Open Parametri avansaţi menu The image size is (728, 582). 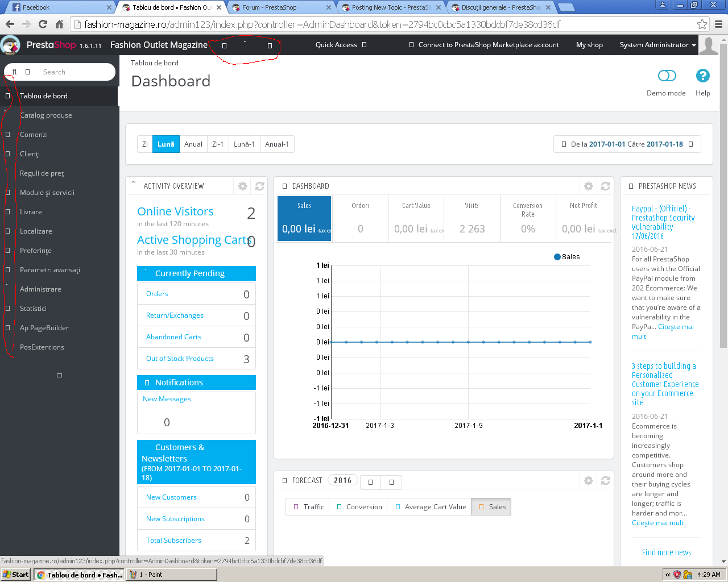(50, 270)
